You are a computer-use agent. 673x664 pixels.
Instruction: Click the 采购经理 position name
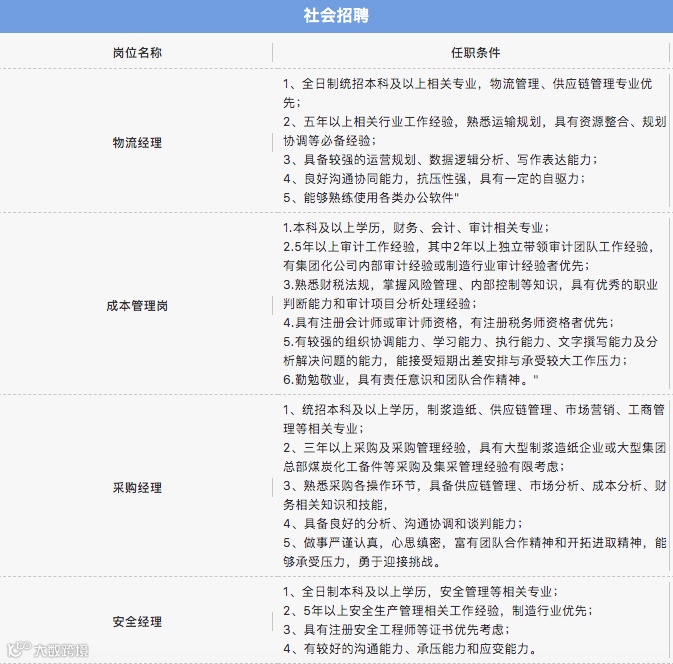tap(137, 488)
